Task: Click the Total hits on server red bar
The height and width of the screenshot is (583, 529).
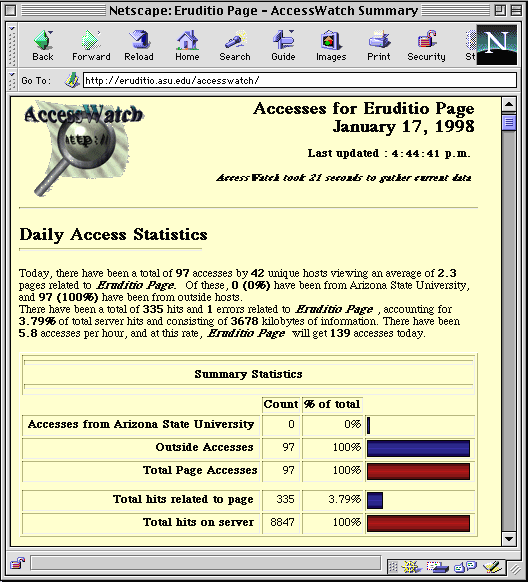Action: (x=418, y=523)
